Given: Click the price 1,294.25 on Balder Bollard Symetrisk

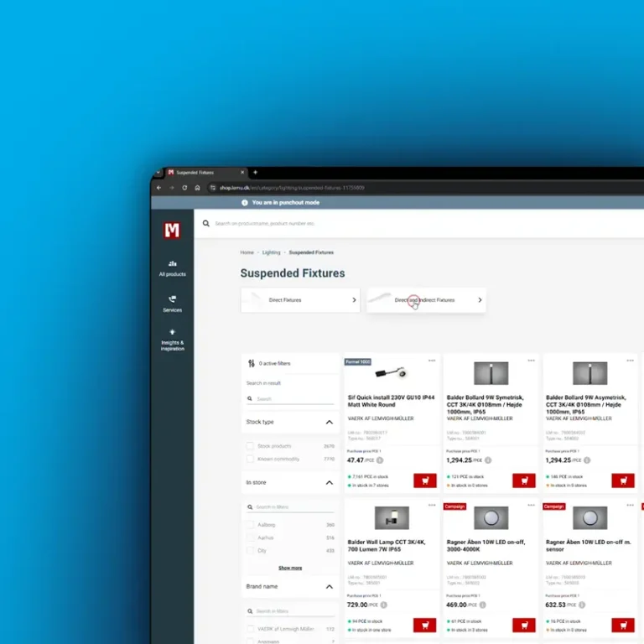Looking at the screenshot, I should click(460, 460).
